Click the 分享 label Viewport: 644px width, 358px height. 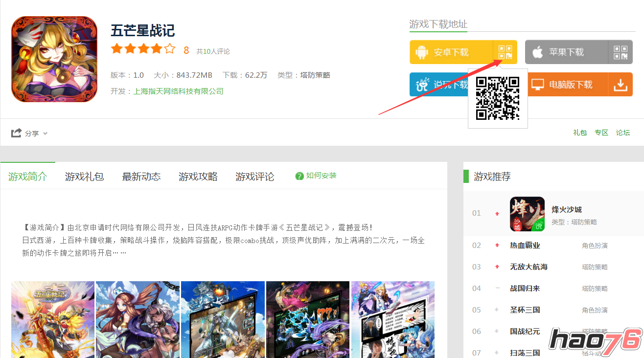tap(32, 133)
